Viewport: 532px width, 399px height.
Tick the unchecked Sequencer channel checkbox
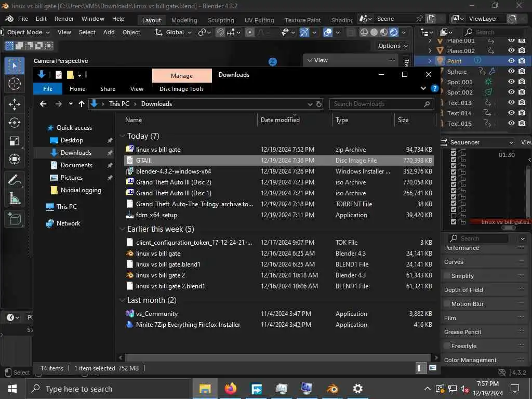453,216
